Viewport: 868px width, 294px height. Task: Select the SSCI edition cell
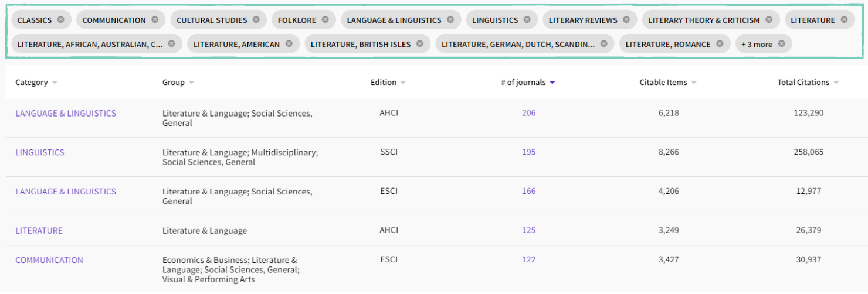389,152
